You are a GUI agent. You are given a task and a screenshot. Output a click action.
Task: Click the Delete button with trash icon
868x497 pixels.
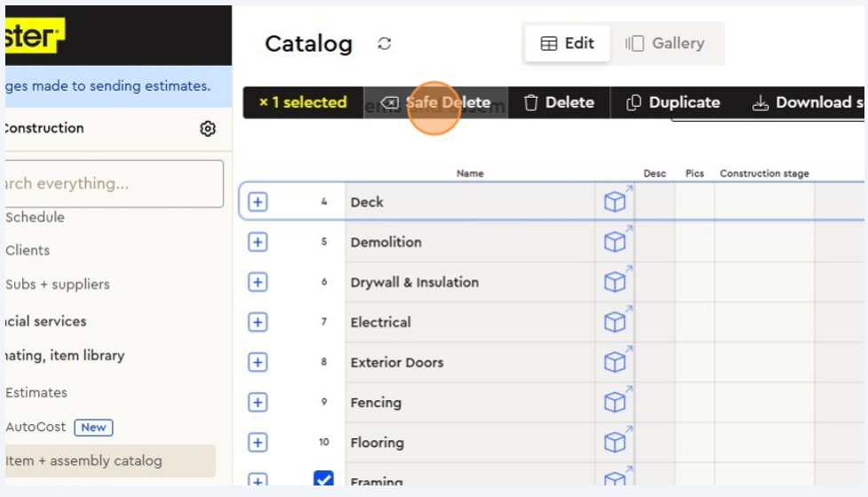tap(559, 102)
